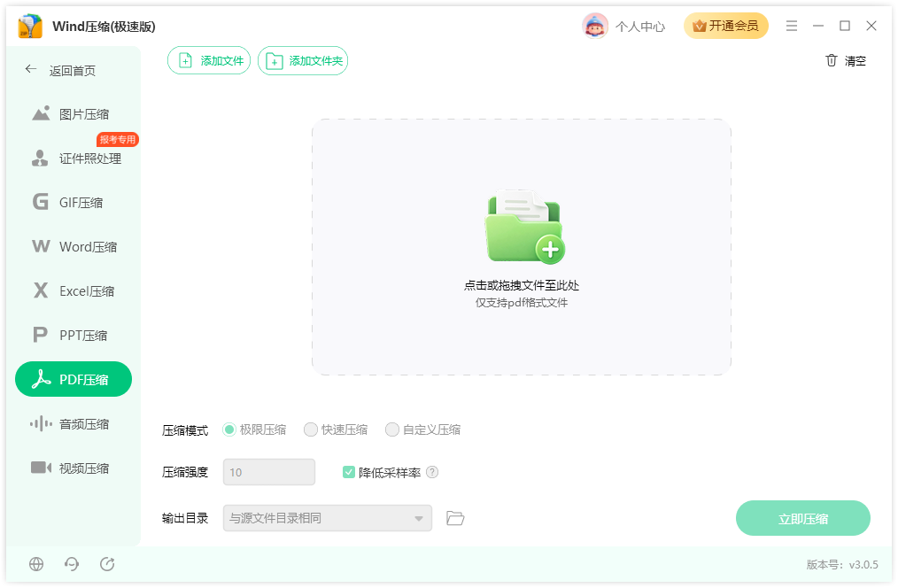Browse output folder with the folder icon
This screenshot has width=898, height=588.
click(455, 518)
